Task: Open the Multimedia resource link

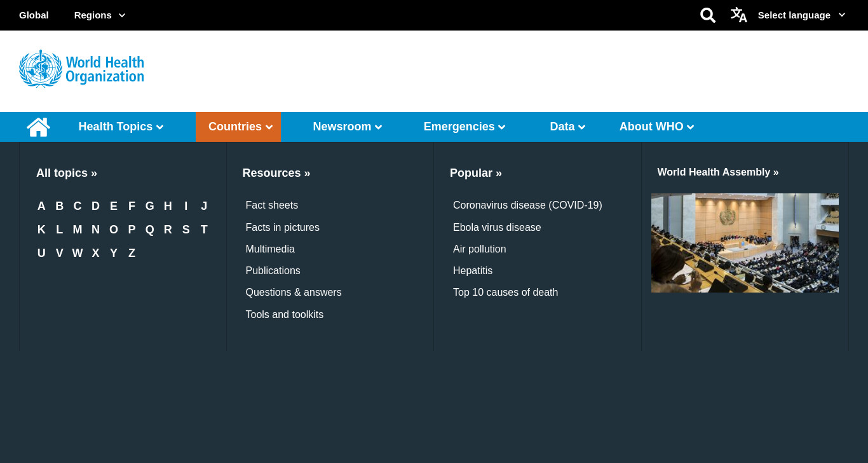Action: 270,249
